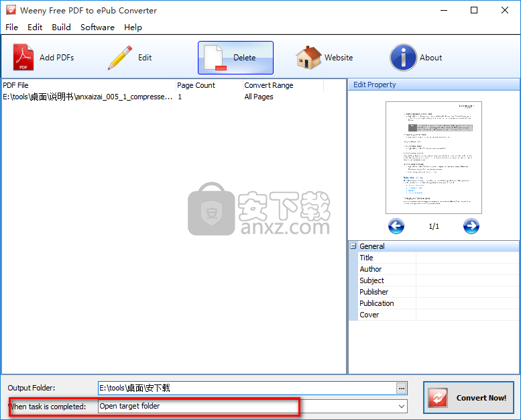Click the Cover property row
Viewport: 521px width, 420px height.
click(438, 315)
